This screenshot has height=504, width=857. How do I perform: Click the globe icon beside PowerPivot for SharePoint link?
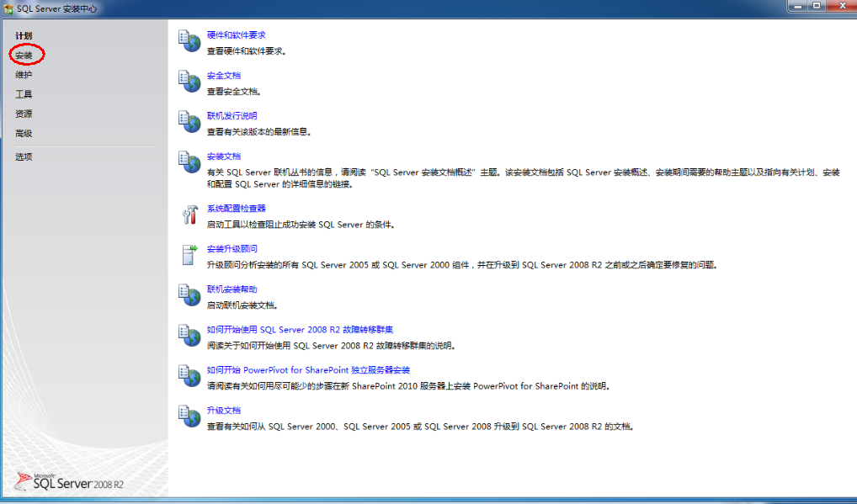tap(189, 376)
